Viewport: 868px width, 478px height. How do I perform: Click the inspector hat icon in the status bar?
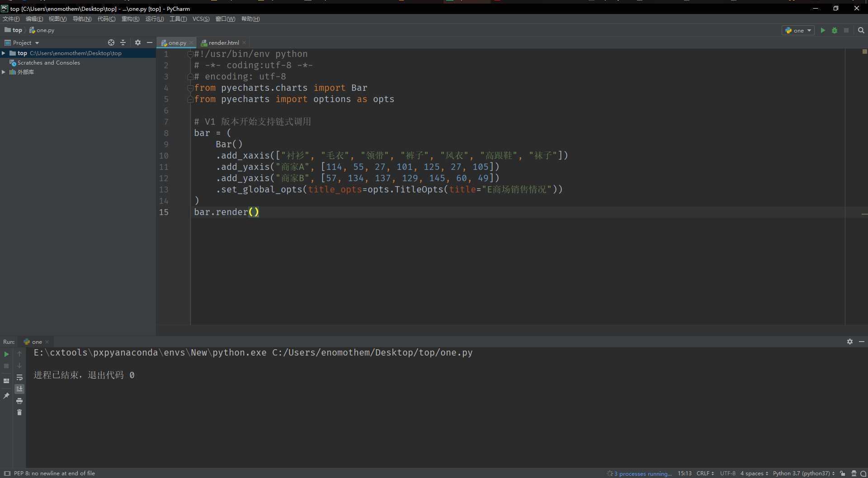pos(854,473)
